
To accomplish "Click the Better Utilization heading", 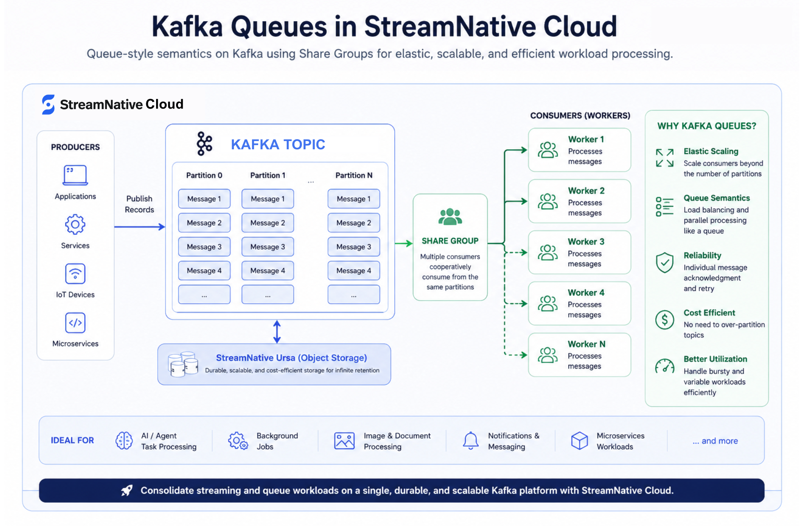I will (715, 359).
